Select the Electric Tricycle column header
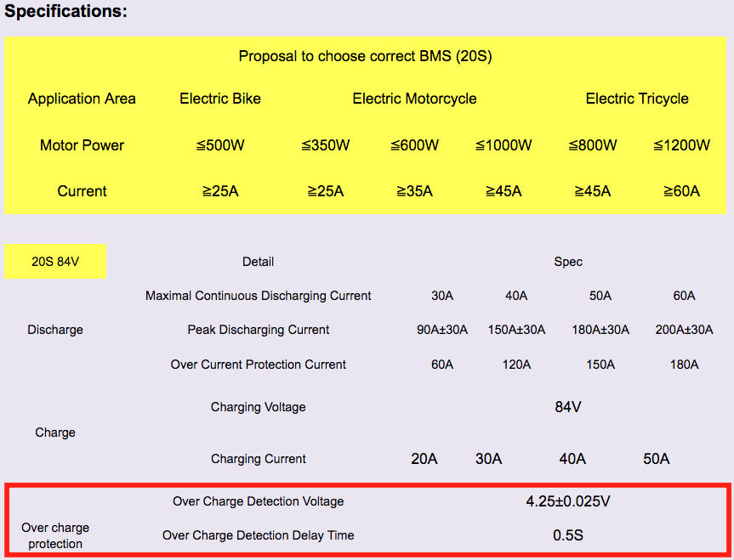Image resolution: width=734 pixels, height=560 pixels. [x=637, y=99]
